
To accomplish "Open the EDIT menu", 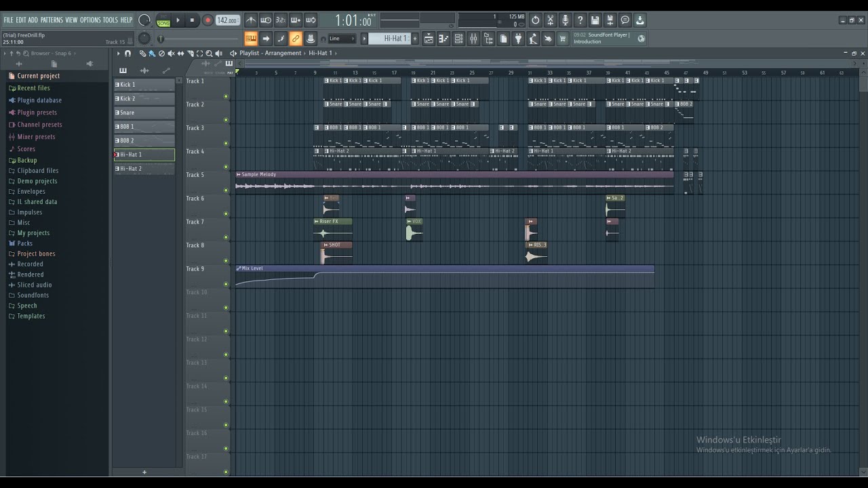I will click(x=21, y=20).
